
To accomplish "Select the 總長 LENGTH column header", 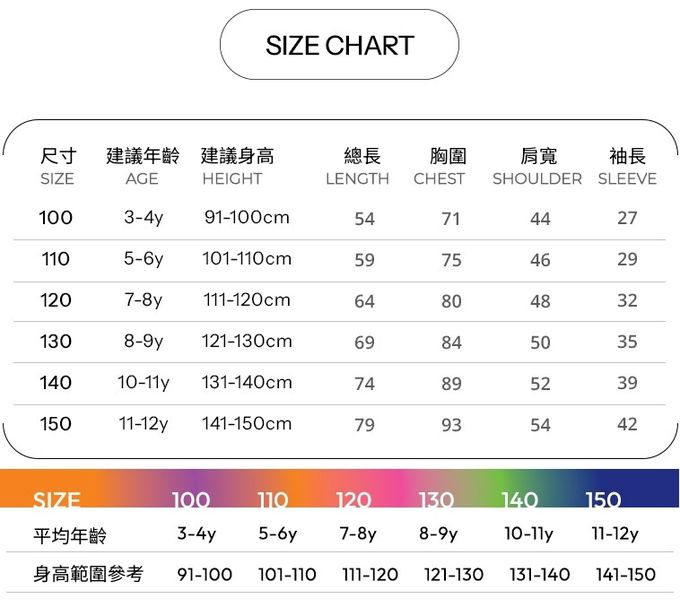I will click(358, 167).
